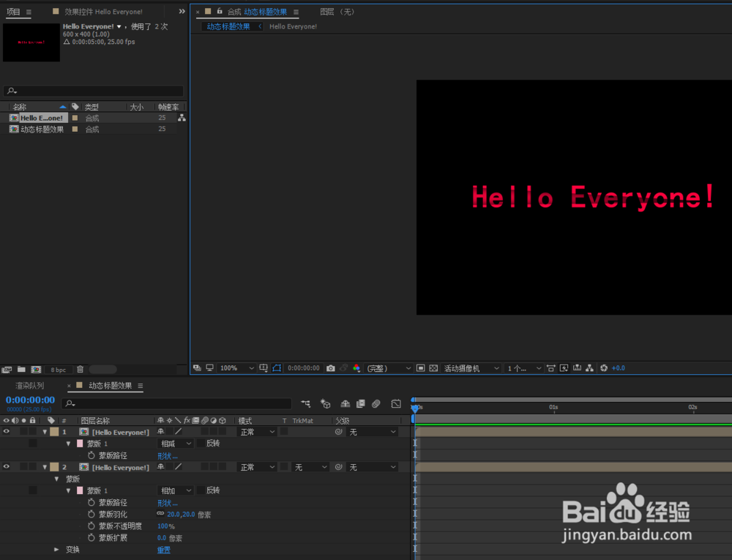
Task: Open show channel RGB color icon
Action: pos(356,367)
